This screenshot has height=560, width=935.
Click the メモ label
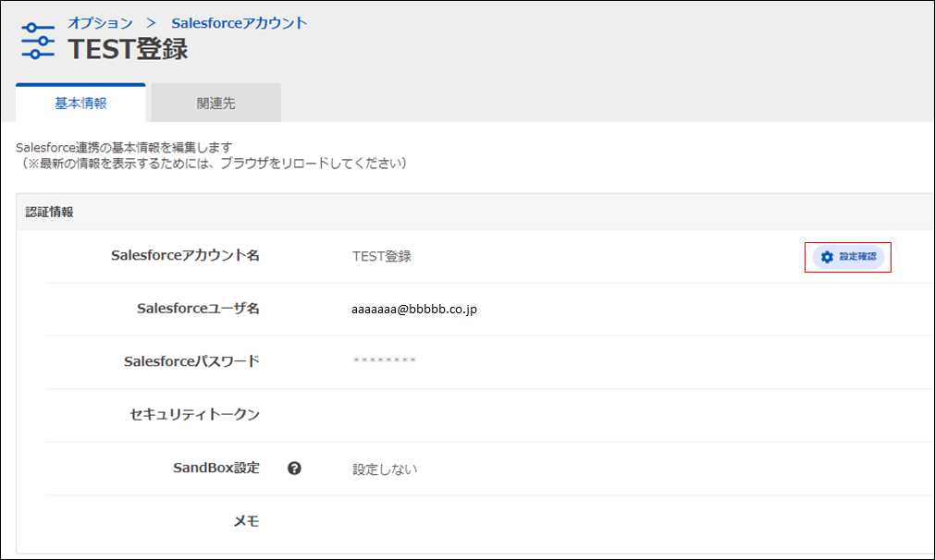pyautogui.click(x=246, y=521)
